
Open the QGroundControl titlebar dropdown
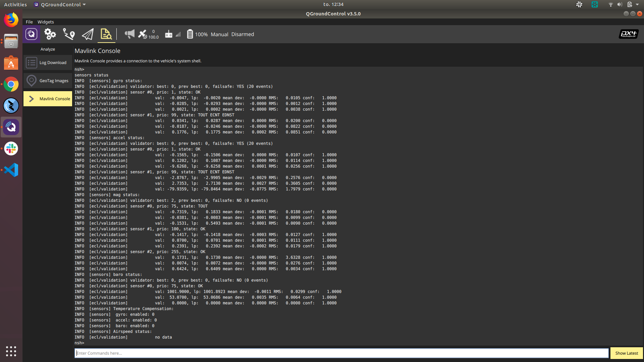click(x=59, y=4)
